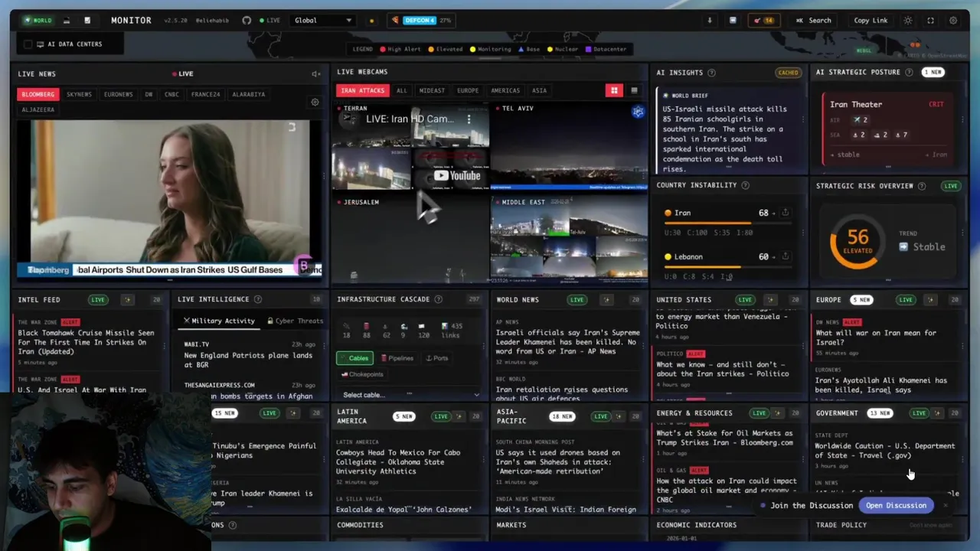The image size is (980, 551).
Task: Open Infrastructure Cascade help icon
Action: click(x=439, y=299)
